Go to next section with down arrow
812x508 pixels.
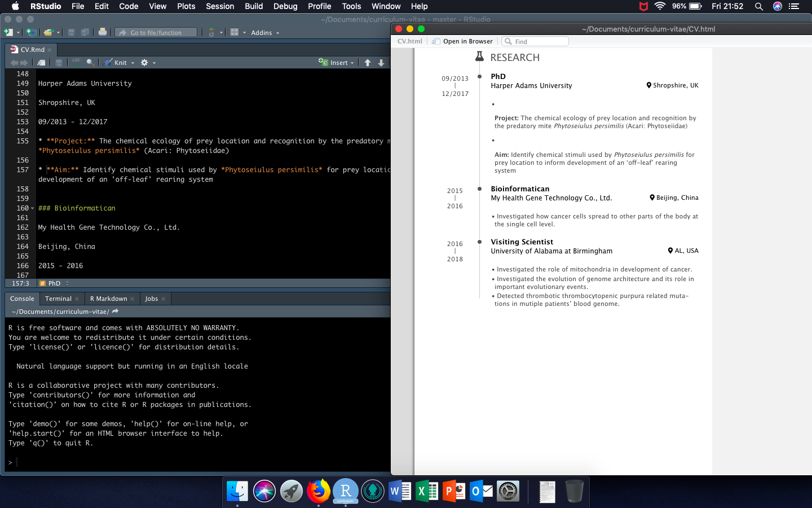[381, 63]
